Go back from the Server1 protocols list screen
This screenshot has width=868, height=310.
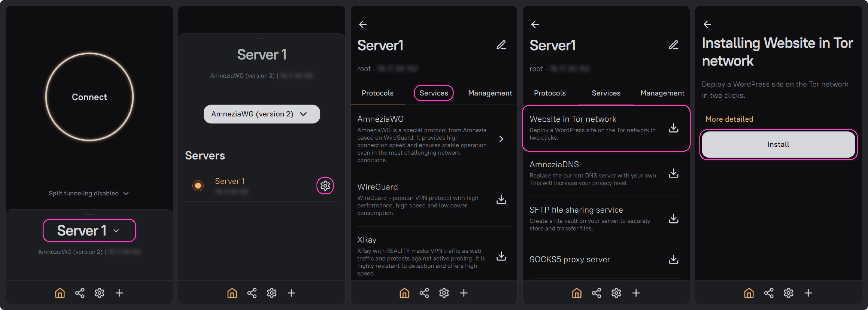click(x=363, y=24)
